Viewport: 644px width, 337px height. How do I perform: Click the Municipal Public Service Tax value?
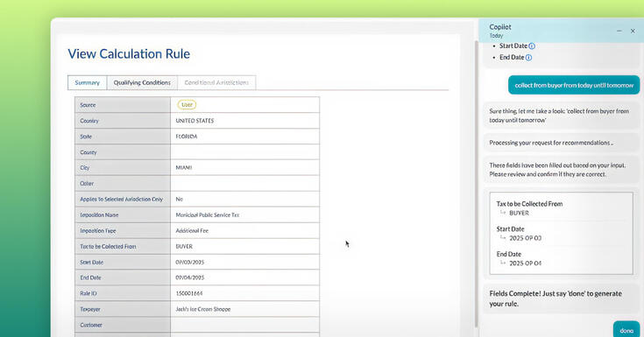208,214
